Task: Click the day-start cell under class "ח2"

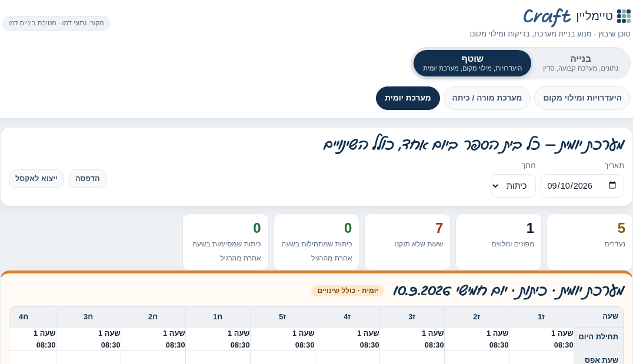Action: tap(153, 339)
